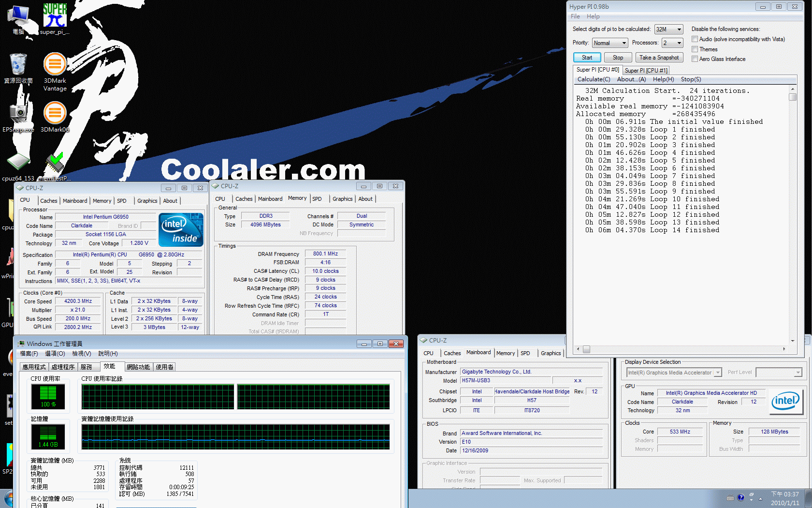Launch 3DMark Vantage from desktop
The width and height of the screenshot is (812, 508).
[55, 72]
